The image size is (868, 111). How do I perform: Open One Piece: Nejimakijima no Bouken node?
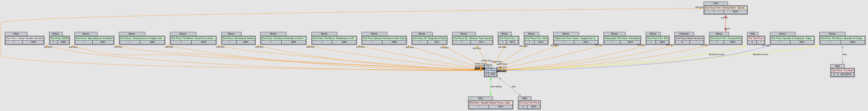94,38
